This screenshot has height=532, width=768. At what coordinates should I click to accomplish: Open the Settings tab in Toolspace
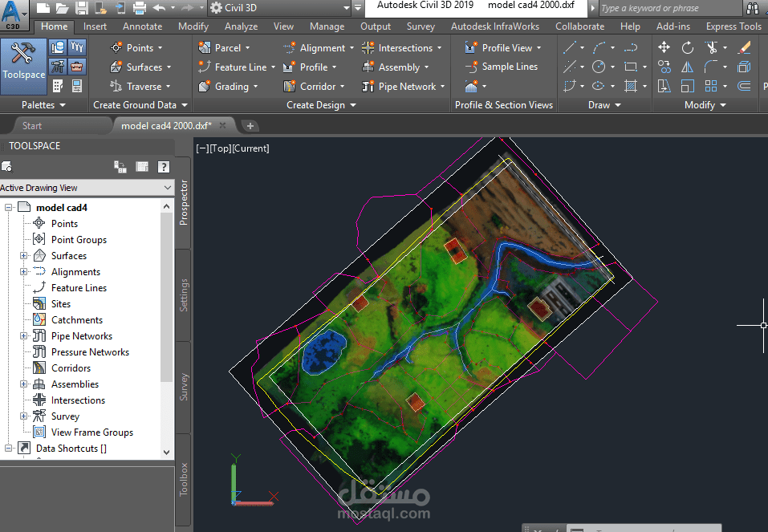(183, 295)
